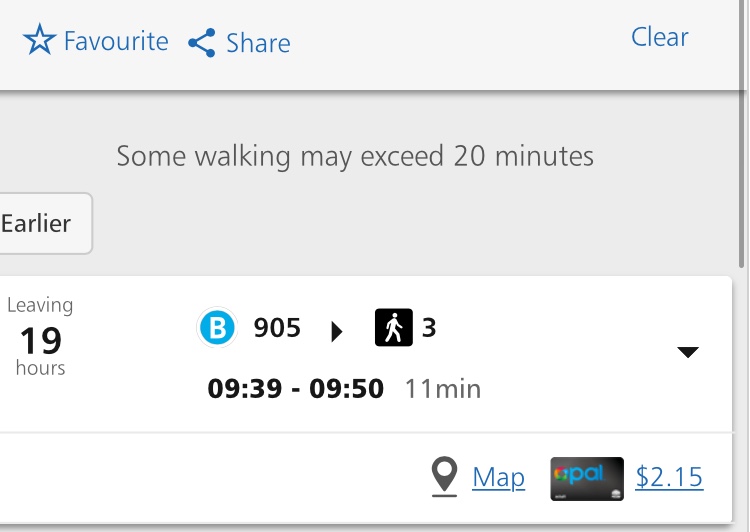Open the Map link
This screenshot has height=532, width=750.
pyautogui.click(x=498, y=478)
